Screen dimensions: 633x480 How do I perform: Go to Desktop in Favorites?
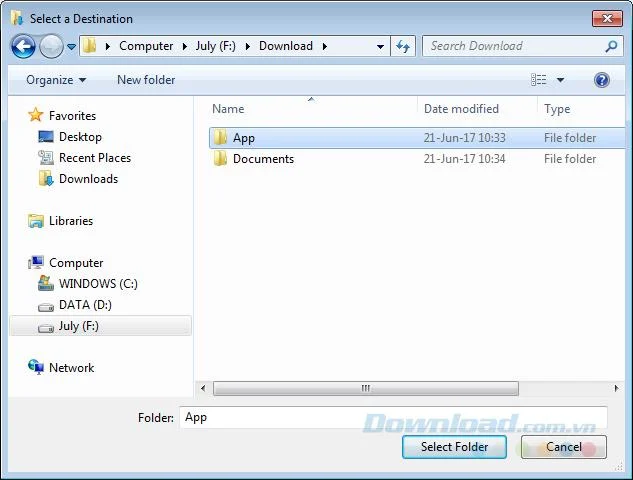[80, 137]
